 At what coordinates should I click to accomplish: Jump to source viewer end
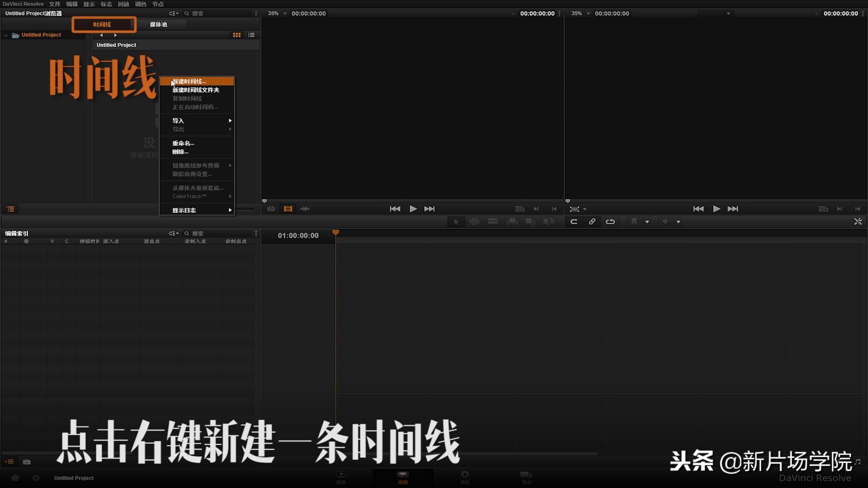click(x=429, y=209)
